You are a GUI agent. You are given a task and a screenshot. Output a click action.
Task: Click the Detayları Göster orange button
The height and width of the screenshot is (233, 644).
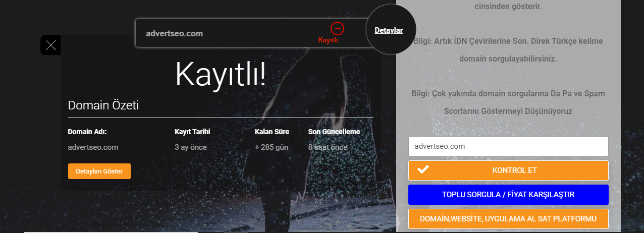[x=99, y=171]
